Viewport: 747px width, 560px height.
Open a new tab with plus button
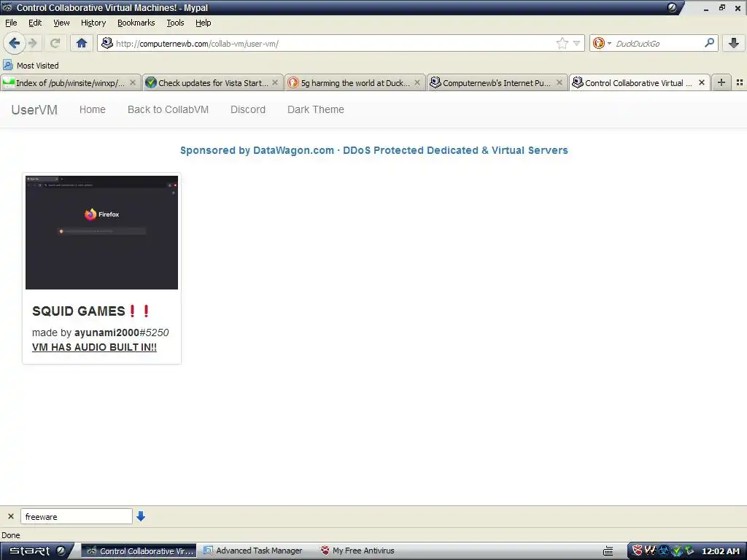tap(721, 82)
